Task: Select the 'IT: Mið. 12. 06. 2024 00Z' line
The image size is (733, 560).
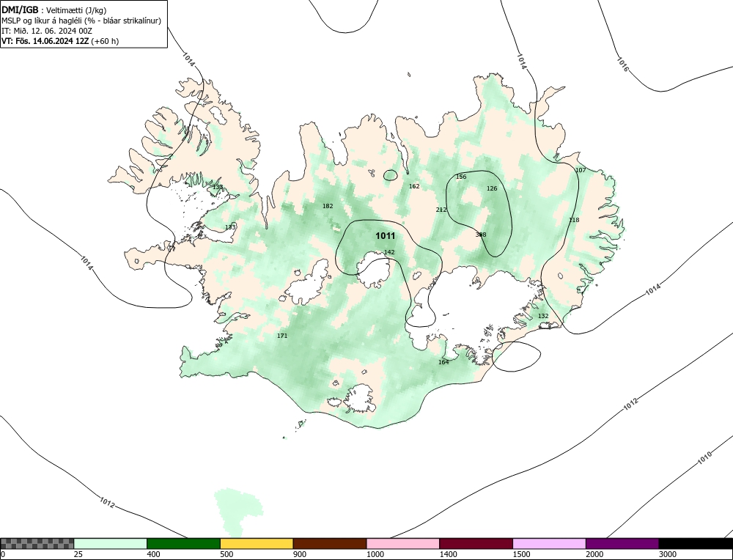Action: (x=47, y=31)
